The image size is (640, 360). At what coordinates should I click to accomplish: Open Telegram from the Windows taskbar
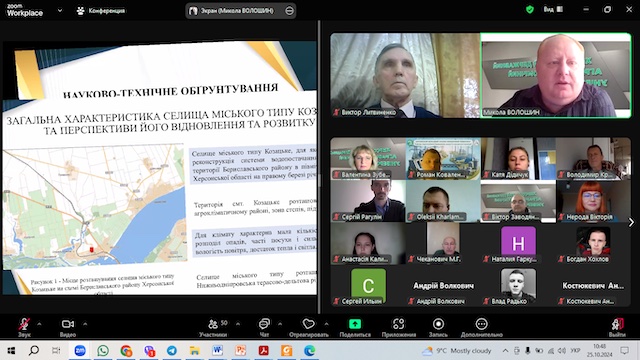[172, 351]
